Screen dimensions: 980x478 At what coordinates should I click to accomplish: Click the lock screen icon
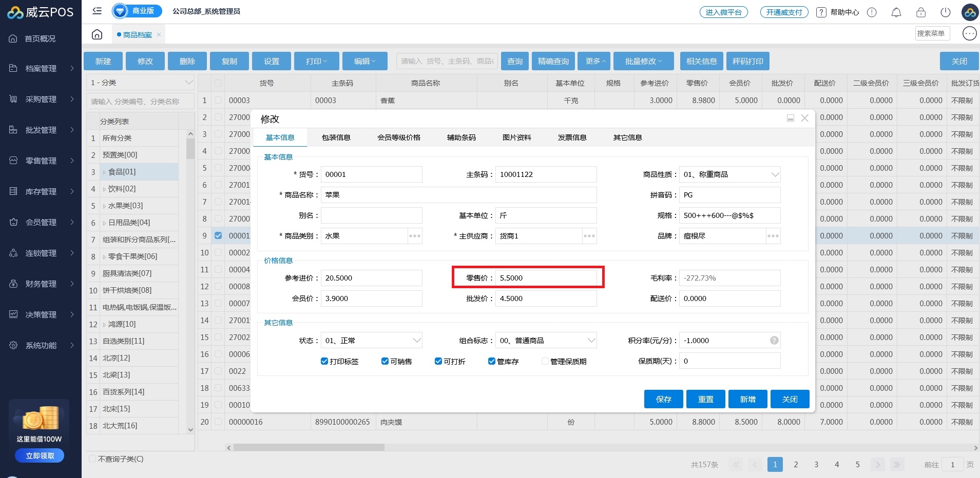pos(920,12)
